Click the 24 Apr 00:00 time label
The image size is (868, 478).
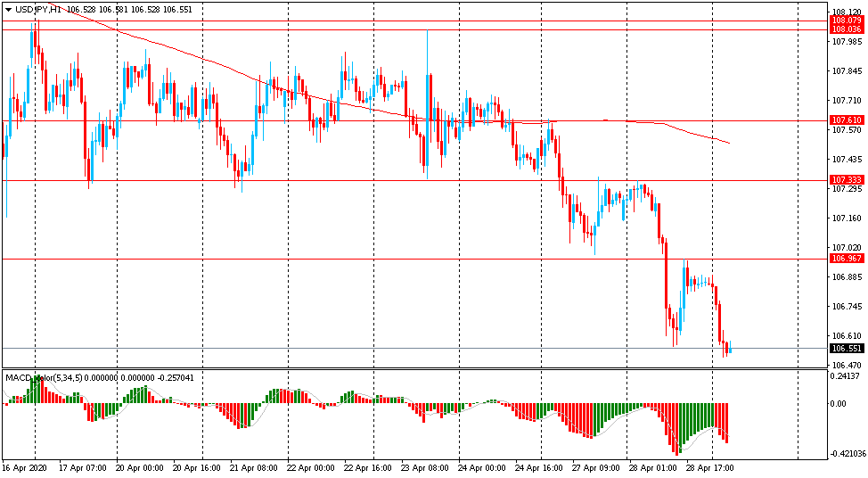pyautogui.click(x=481, y=468)
